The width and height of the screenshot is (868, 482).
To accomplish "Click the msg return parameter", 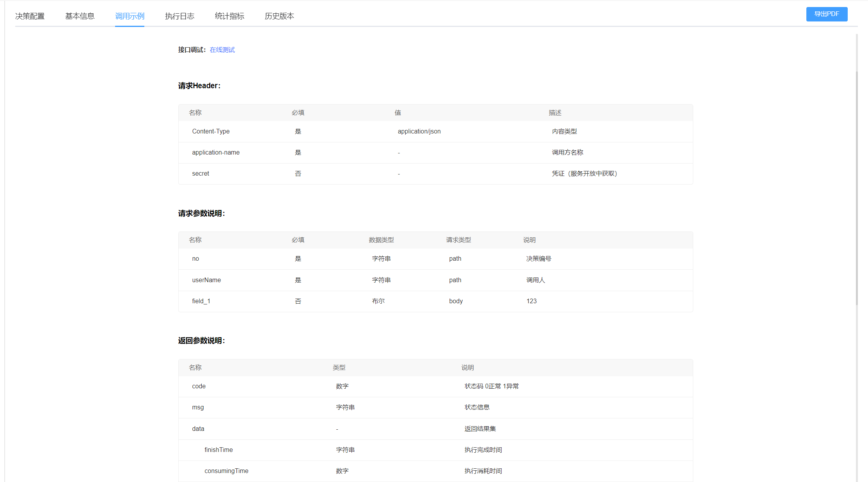I will (198, 407).
